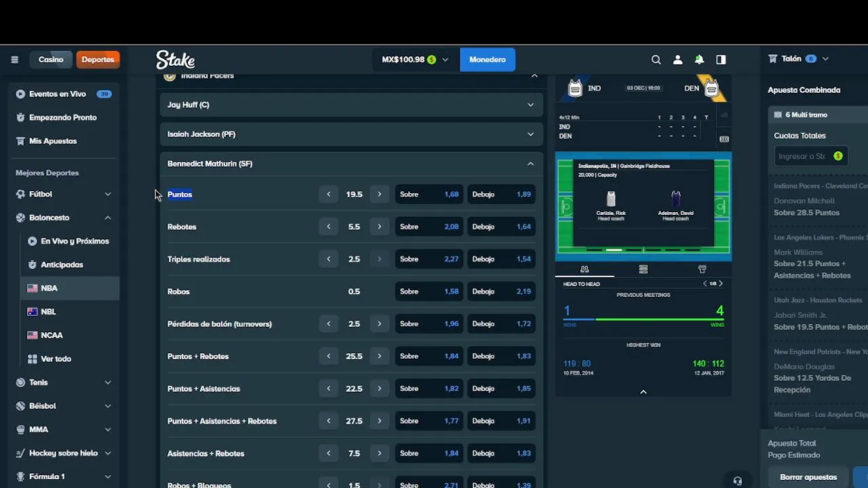Collapse the Bennedict Mathurin (SF) section
Image resolution: width=868 pixels, height=488 pixels.
pos(351,163)
